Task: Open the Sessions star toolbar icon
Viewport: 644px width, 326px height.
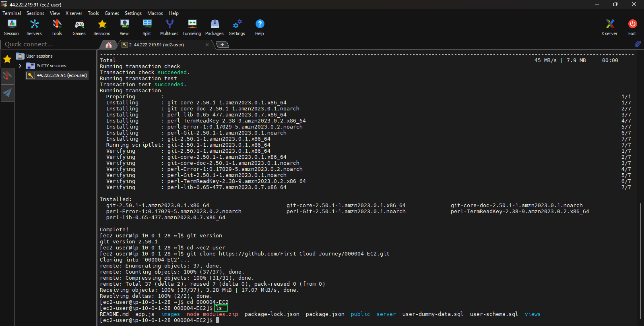Action: 102,27
